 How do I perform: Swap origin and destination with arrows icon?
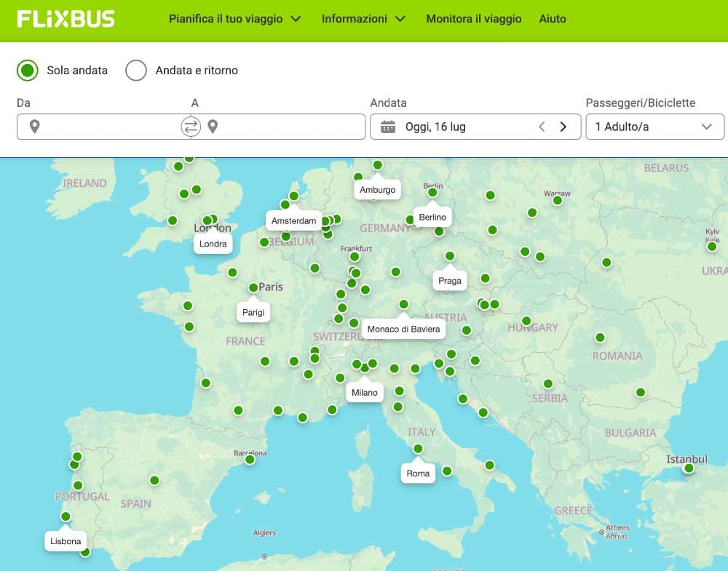[x=191, y=127]
